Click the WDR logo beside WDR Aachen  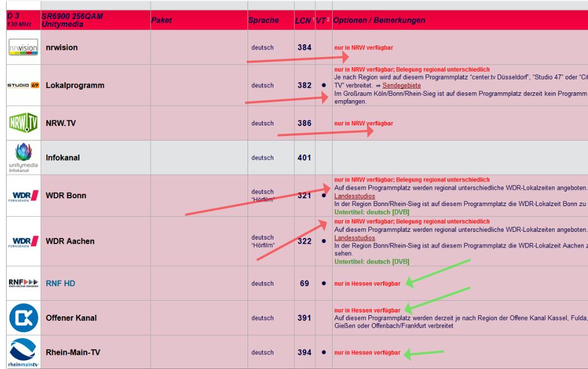click(x=23, y=241)
